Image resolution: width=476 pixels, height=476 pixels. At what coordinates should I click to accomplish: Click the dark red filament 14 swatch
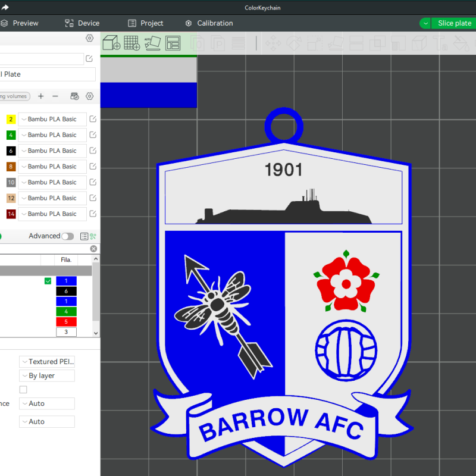[x=11, y=214]
